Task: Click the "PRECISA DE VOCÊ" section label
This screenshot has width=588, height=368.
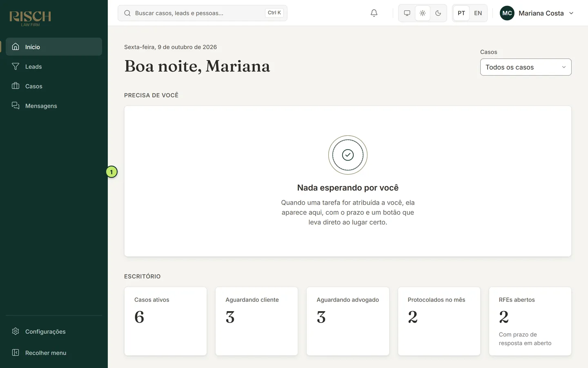Action: click(x=151, y=95)
